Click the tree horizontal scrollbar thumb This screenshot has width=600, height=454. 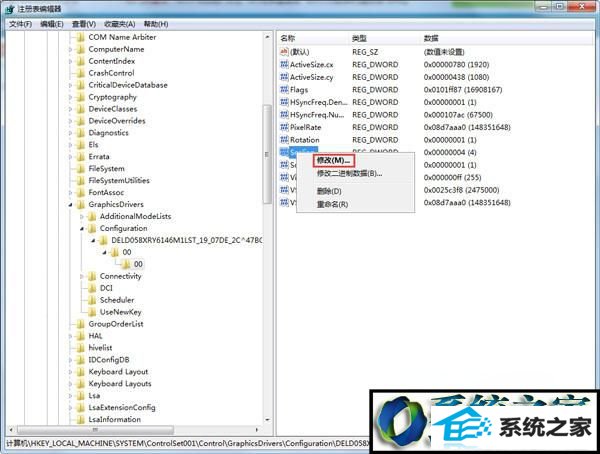pyautogui.click(x=95, y=430)
